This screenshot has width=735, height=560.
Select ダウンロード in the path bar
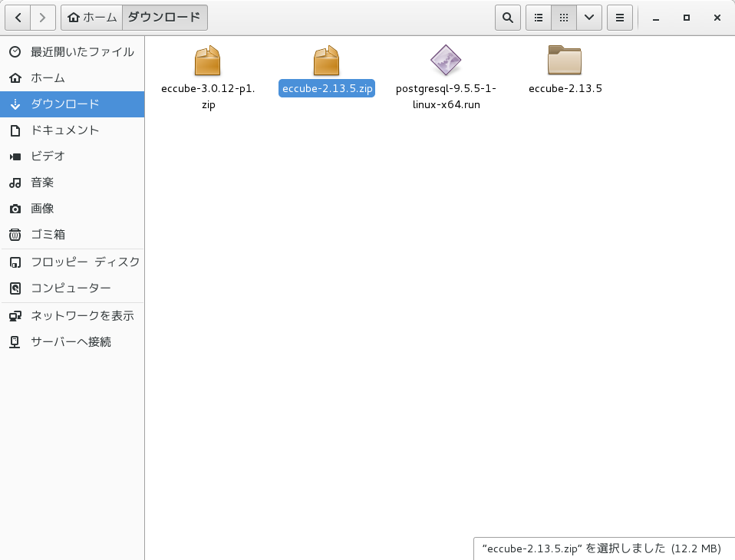tap(164, 18)
